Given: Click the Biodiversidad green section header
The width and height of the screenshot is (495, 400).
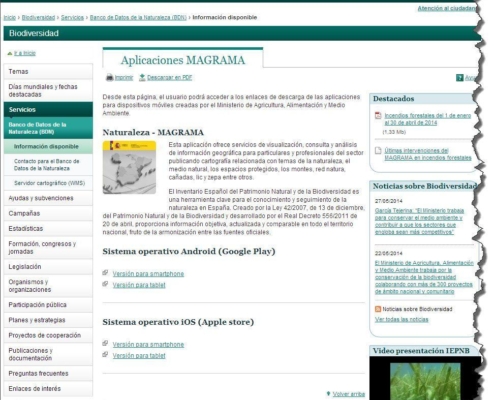Looking at the screenshot, I should pyautogui.click(x=241, y=33).
